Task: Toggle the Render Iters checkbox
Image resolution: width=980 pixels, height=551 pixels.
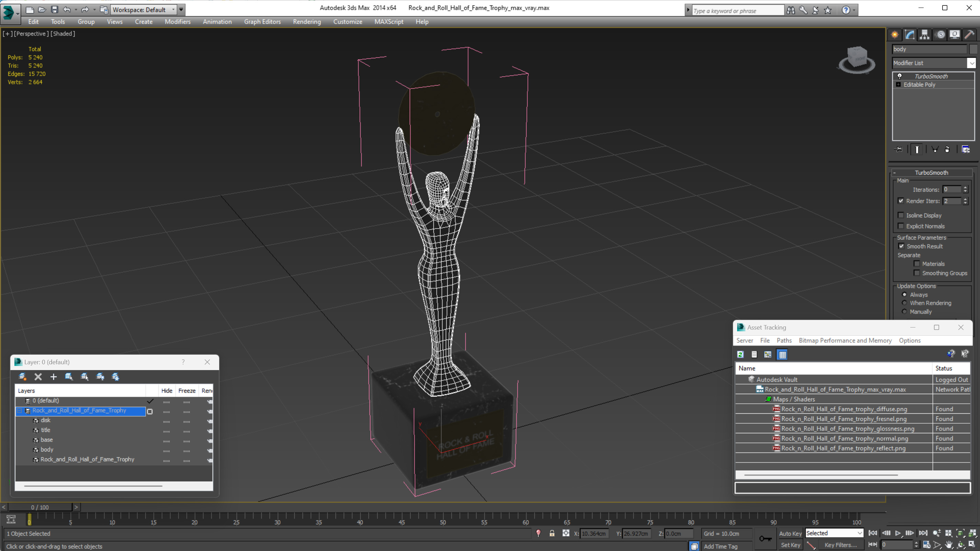Action: point(901,201)
